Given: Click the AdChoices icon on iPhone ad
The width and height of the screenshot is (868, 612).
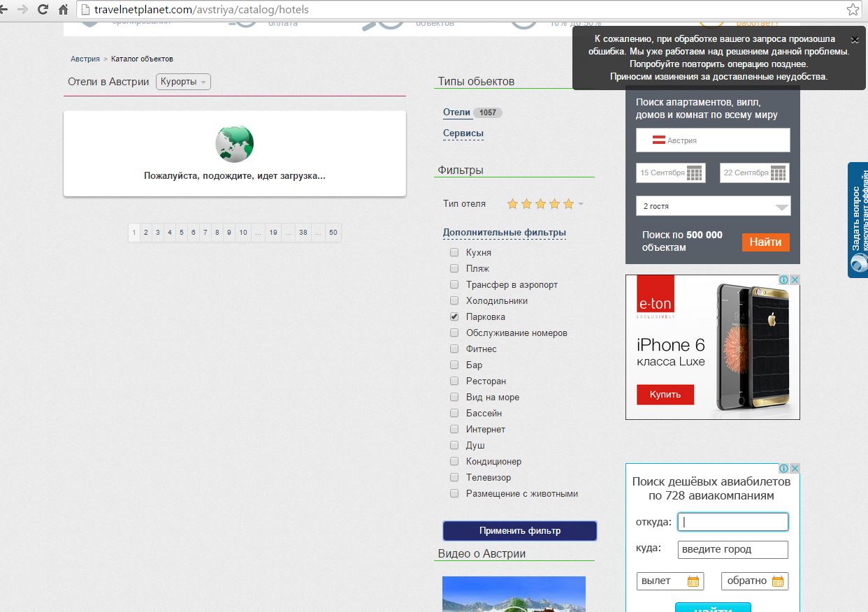Looking at the screenshot, I should [783, 279].
